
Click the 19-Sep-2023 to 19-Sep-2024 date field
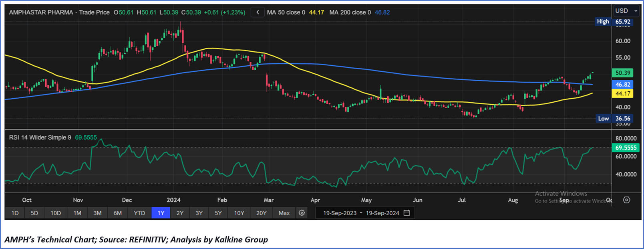tap(361, 213)
